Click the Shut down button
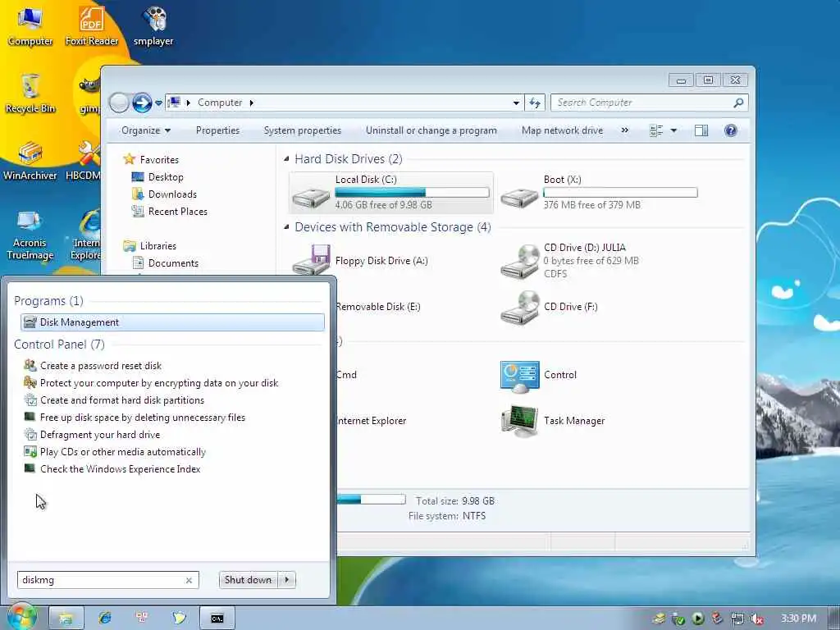 [249, 580]
